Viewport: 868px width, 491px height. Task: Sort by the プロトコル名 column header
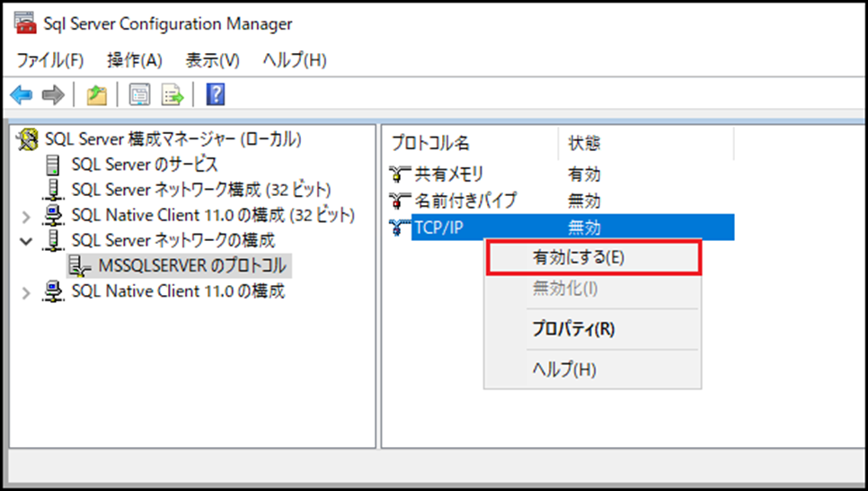click(x=474, y=143)
